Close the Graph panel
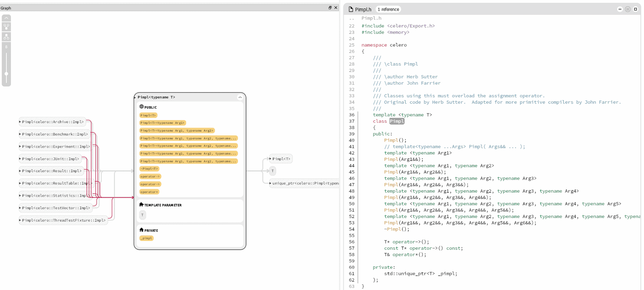This screenshot has height=290, width=644. click(336, 8)
